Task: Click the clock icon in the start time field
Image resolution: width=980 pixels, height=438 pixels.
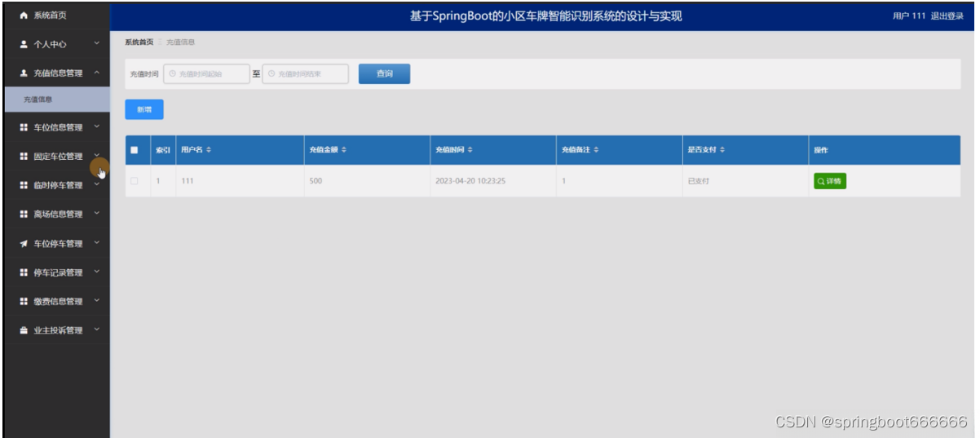Action: [172, 74]
